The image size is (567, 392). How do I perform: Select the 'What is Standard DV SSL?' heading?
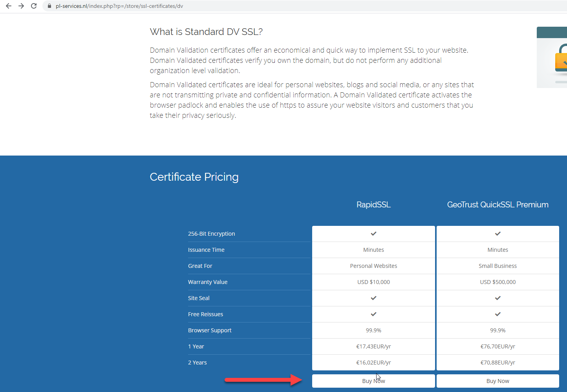(206, 32)
